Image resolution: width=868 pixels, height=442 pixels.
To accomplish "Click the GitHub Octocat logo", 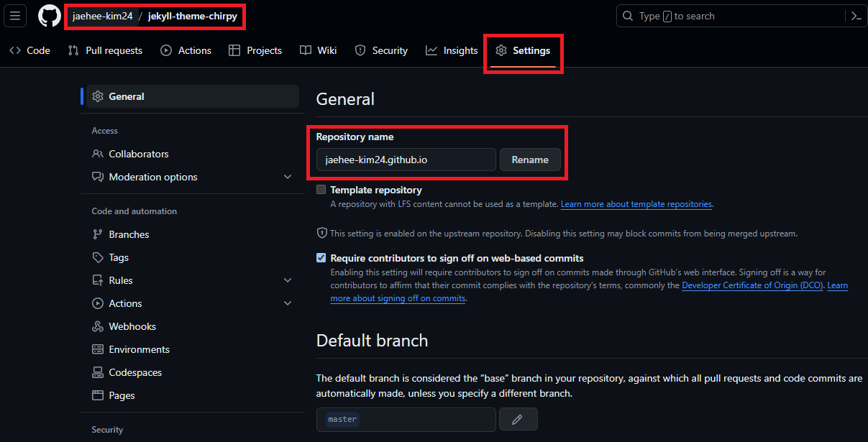I will (50, 16).
